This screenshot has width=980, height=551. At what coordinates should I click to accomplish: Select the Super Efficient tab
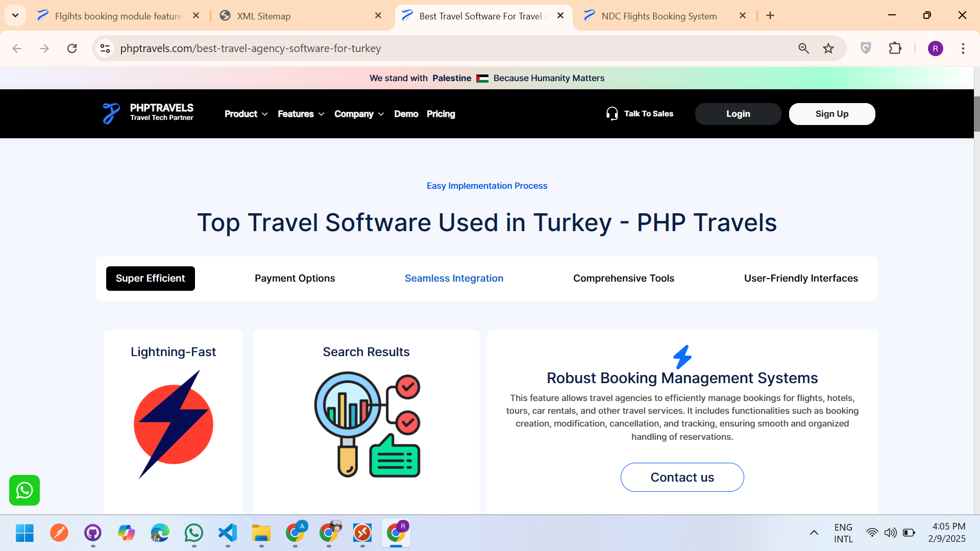tap(151, 279)
